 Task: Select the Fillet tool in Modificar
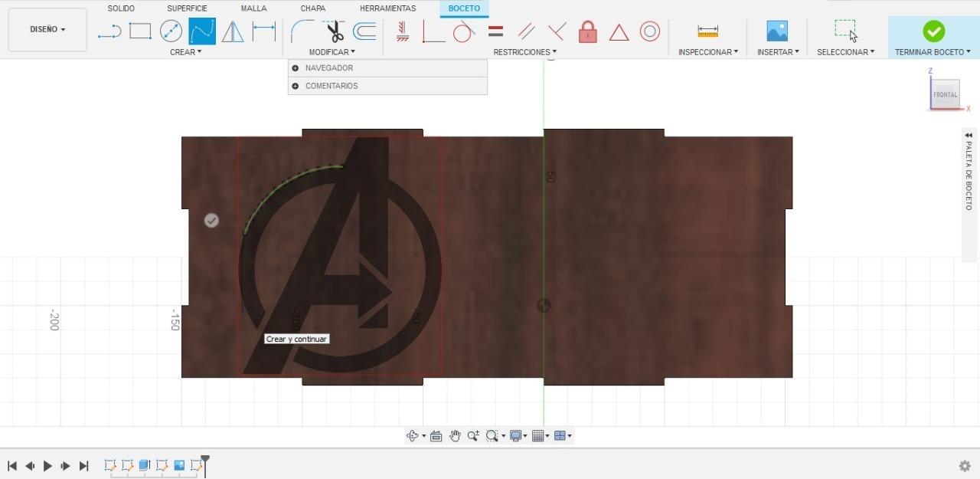point(302,31)
